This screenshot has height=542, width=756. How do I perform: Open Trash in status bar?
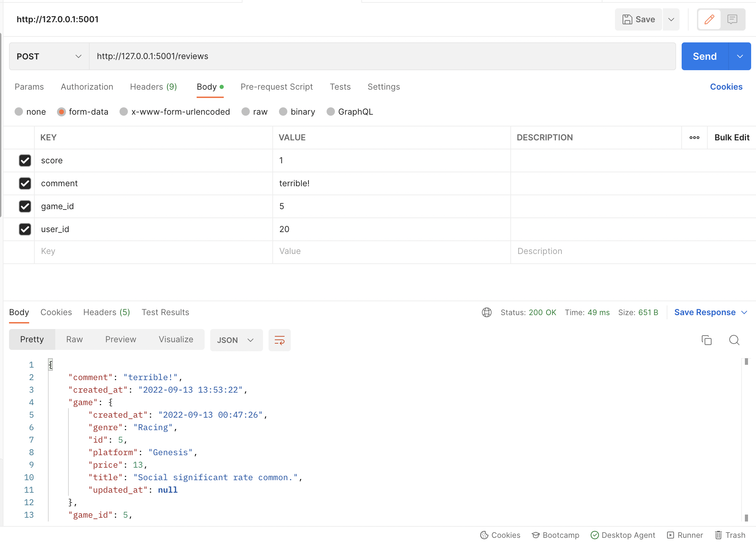tap(730, 535)
